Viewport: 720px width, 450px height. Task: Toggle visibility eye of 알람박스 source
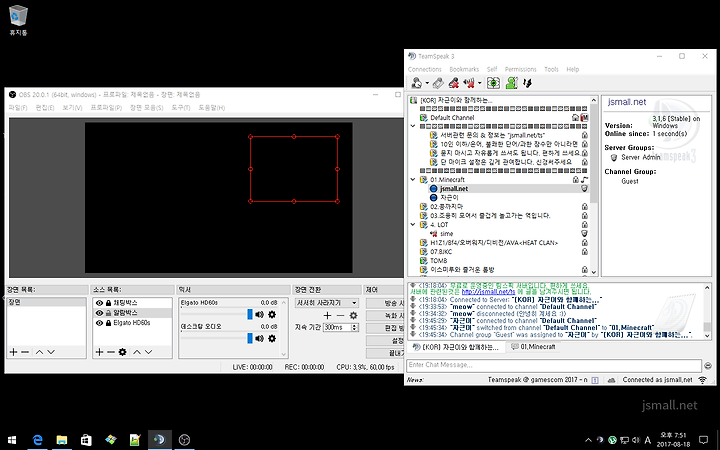[99, 313]
